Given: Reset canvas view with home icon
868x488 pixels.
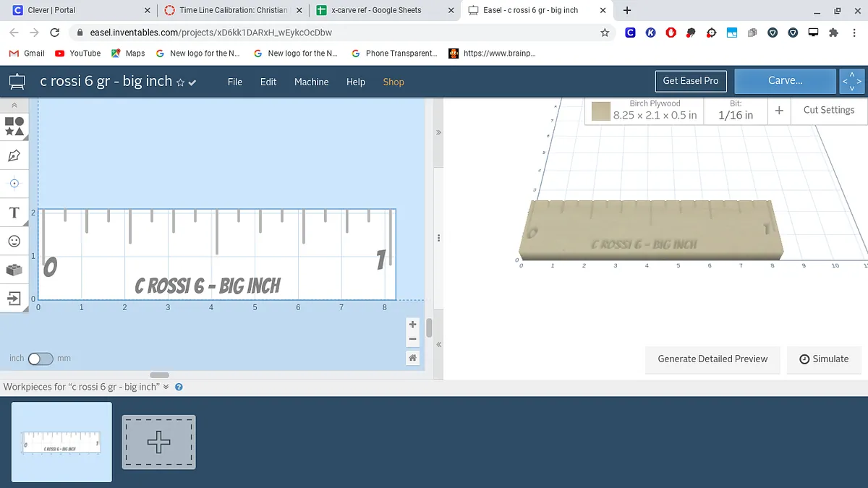Looking at the screenshot, I should (x=412, y=358).
